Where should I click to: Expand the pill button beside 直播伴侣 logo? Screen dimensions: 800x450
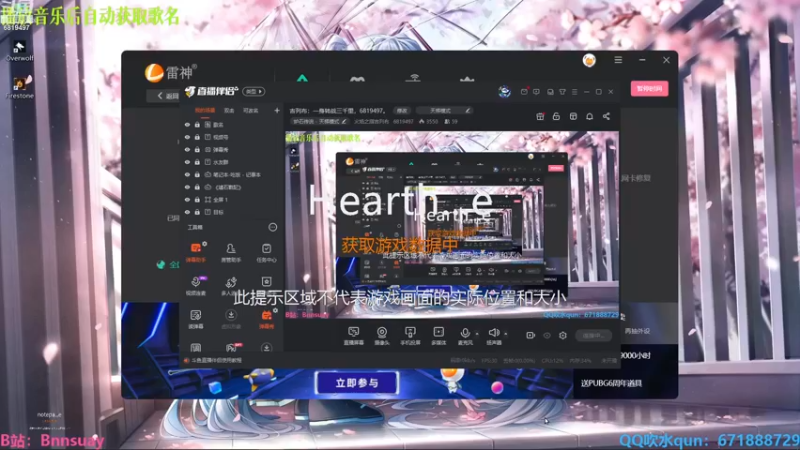254,91
